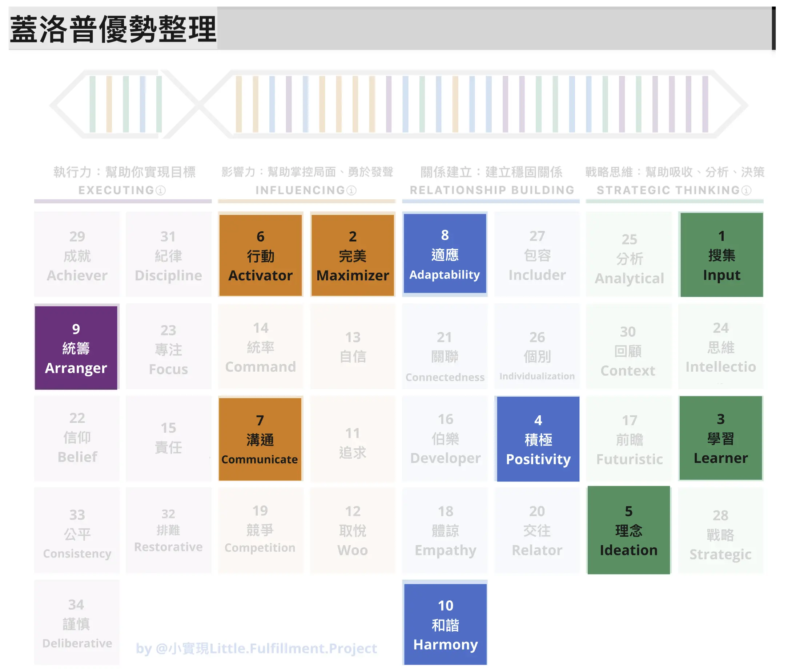Click the faded 30 Context tile

(x=629, y=347)
